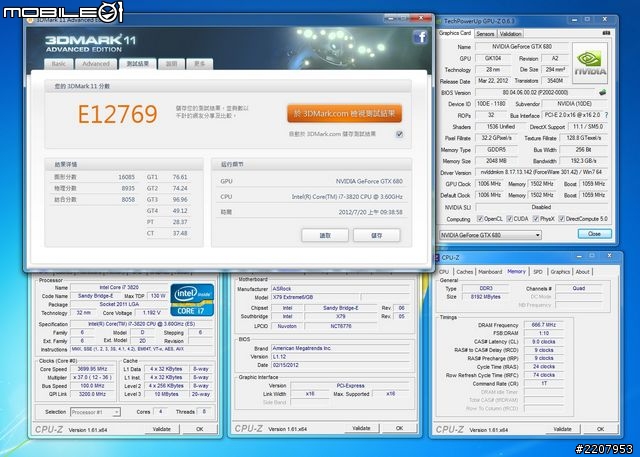This screenshot has width=640, height=457.
Task: Click the Core Speed 3699.95 MHz value
Action: coord(92,369)
